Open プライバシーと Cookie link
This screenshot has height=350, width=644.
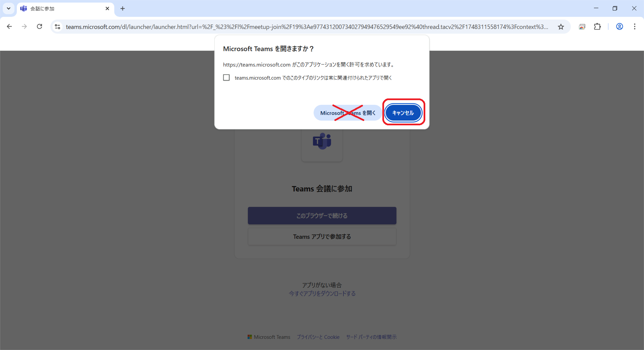click(318, 337)
